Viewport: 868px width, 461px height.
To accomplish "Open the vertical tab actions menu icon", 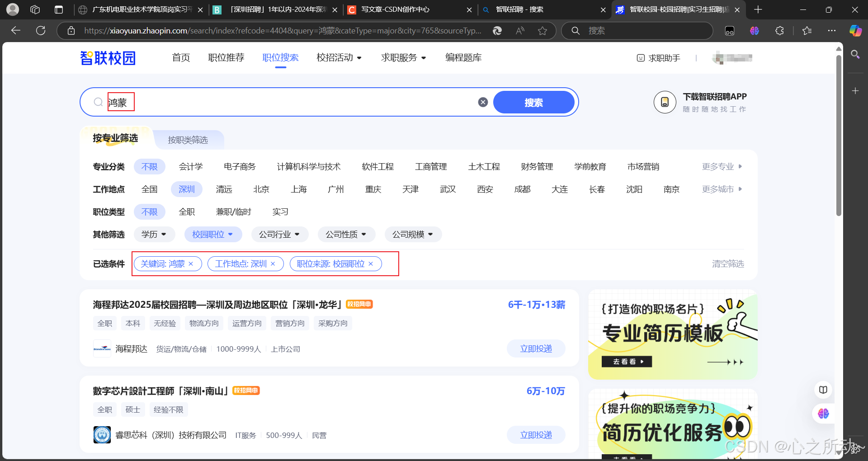I will [59, 9].
